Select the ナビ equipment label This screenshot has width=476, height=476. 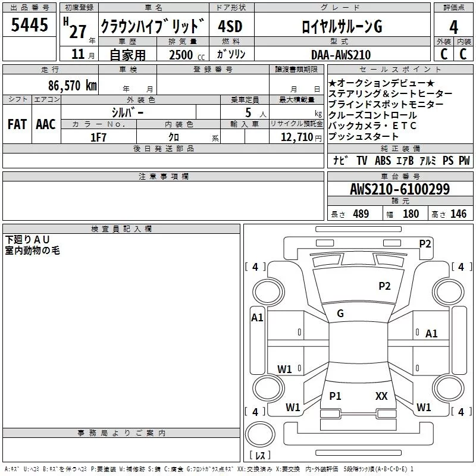[341, 161]
